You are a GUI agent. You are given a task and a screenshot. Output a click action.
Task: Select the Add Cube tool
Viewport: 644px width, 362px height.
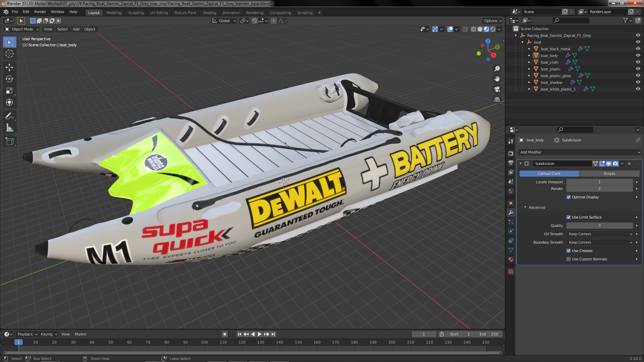tap(9, 141)
